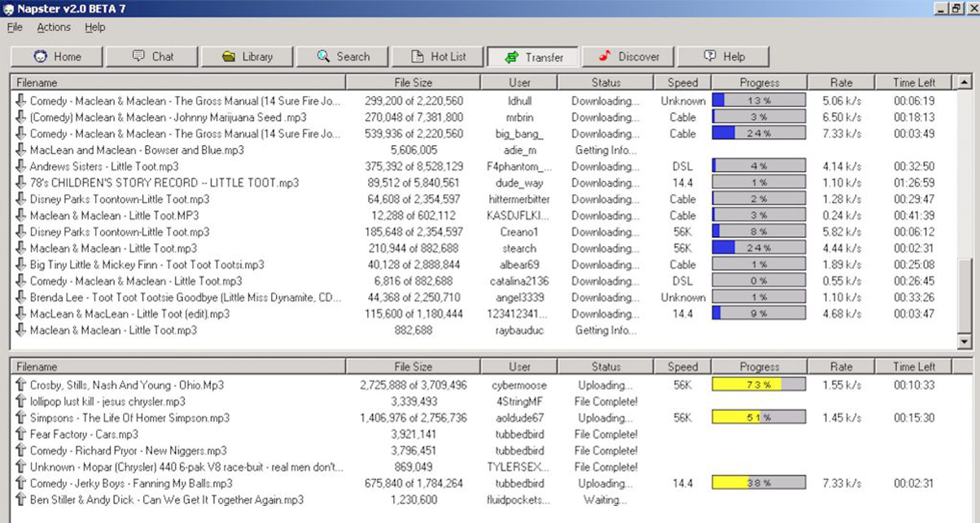The height and width of the screenshot is (523, 980).
Task: Click the upload arrow beside Fear Factory Cars
Action: (20, 434)
